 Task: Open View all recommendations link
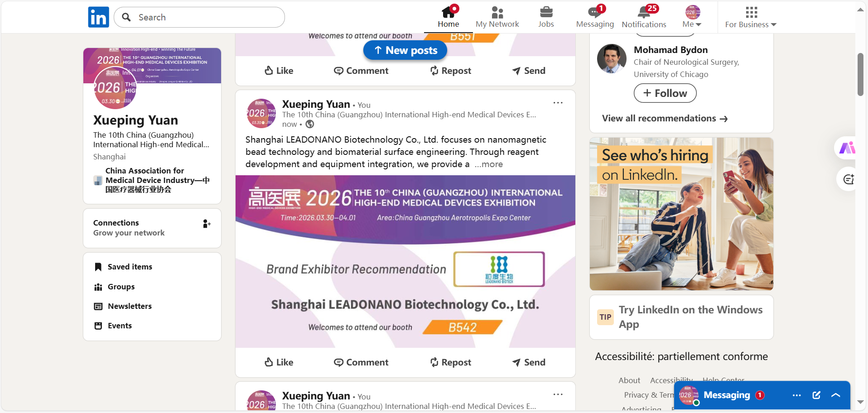665,118
